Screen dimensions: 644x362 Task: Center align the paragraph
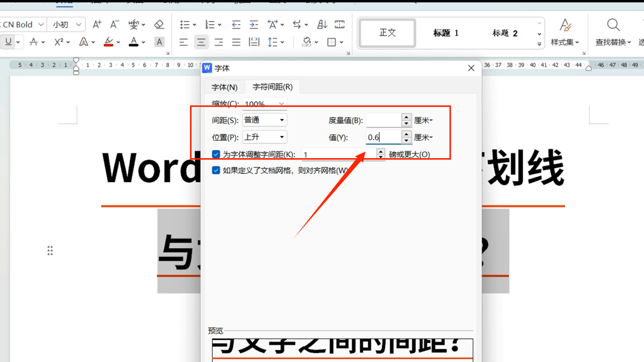click(201, 42)
